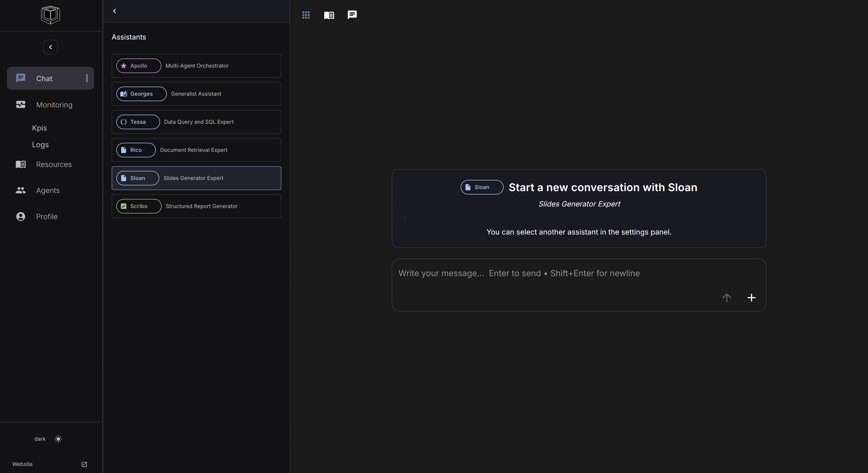Click the cube logo at top left
868x473 pixels.
50,15
